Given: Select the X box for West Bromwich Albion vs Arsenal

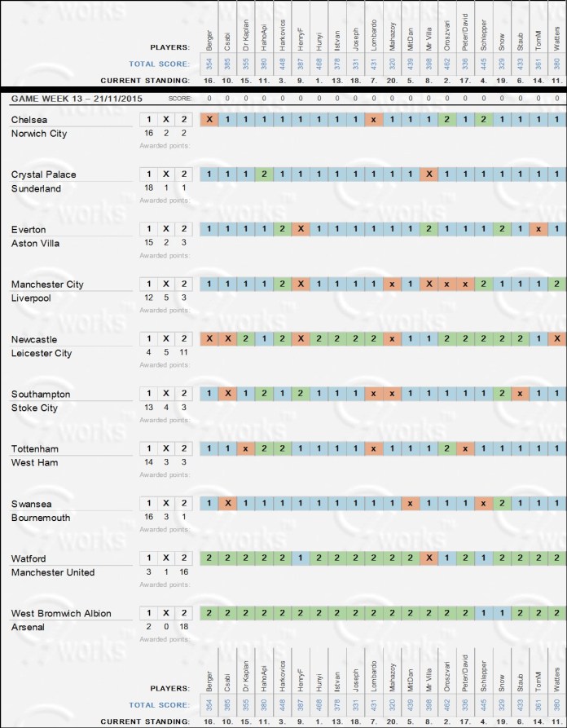Looking at the screenshot, I should click(166, 613).
